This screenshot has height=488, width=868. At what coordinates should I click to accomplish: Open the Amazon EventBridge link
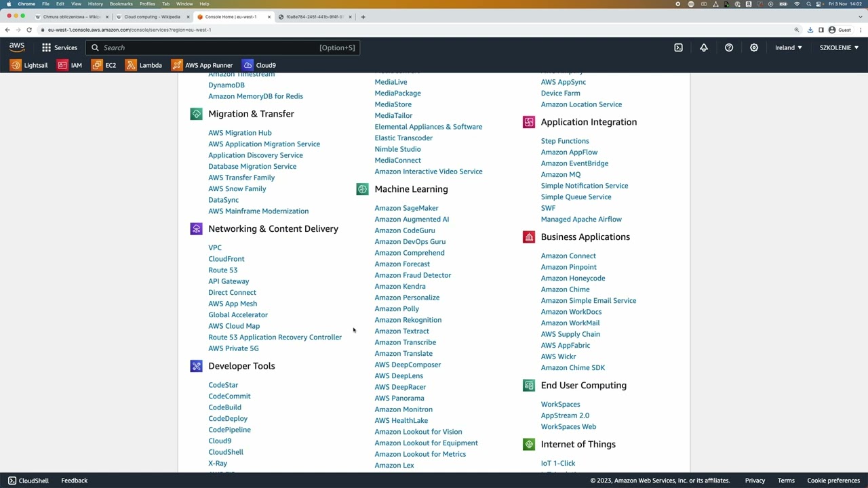click(574, 163)
